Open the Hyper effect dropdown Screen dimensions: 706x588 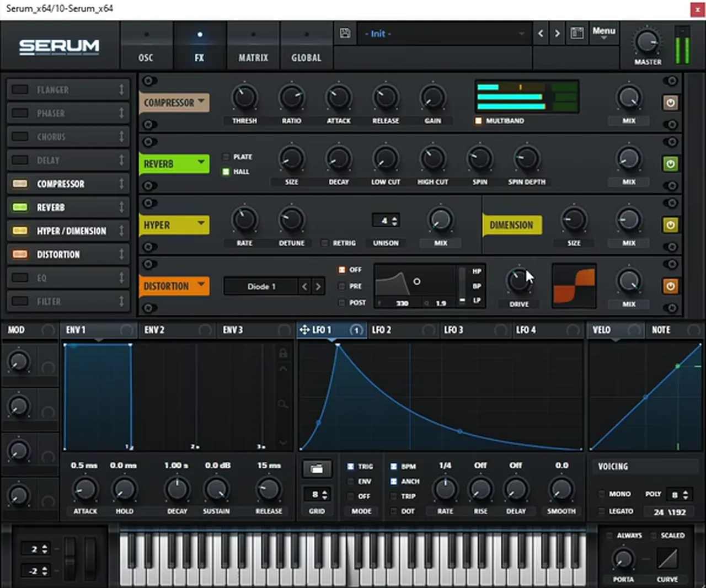174,225
